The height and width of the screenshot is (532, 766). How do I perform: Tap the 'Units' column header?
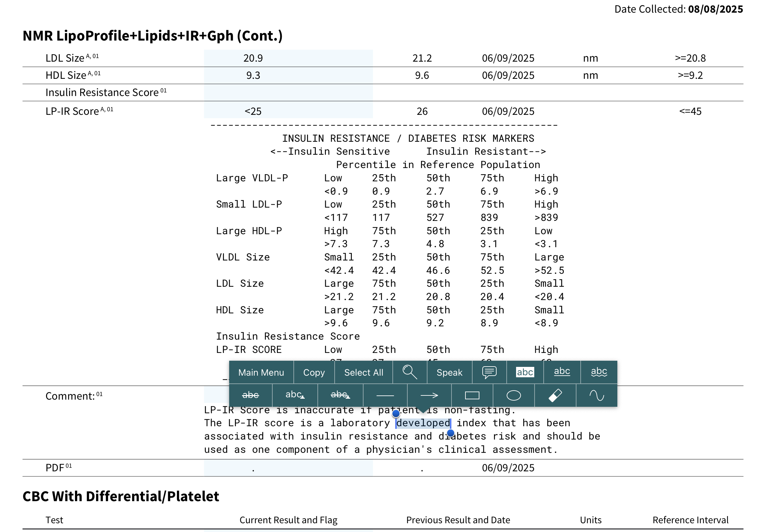(590, 520)
